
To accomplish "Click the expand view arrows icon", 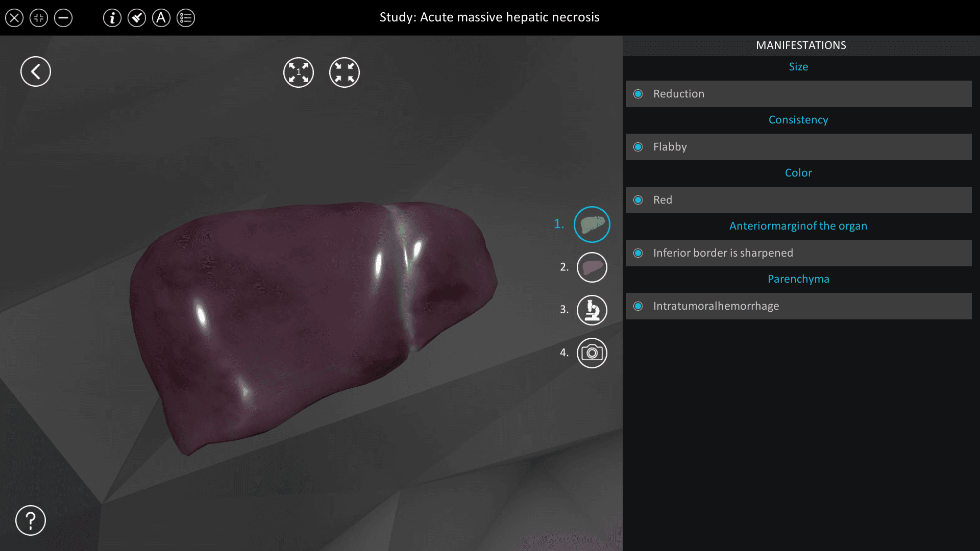I will pyautogui.click(x=299, y=72).
